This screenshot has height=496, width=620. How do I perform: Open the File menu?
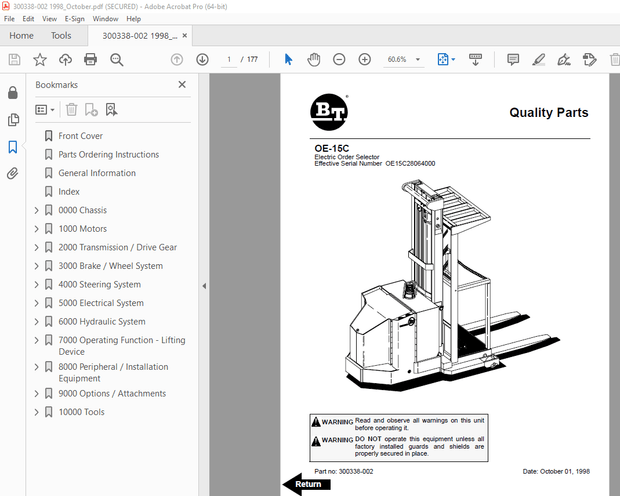(x=9, y=19)
